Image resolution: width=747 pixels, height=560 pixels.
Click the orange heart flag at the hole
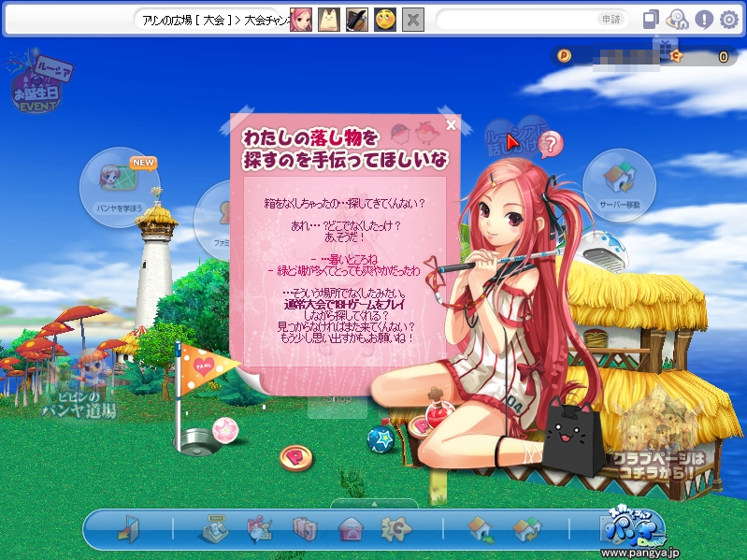point(207,369)
